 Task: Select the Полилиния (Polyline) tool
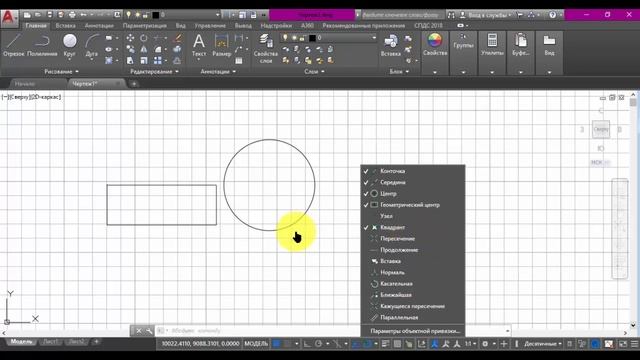tap(42, 45)
